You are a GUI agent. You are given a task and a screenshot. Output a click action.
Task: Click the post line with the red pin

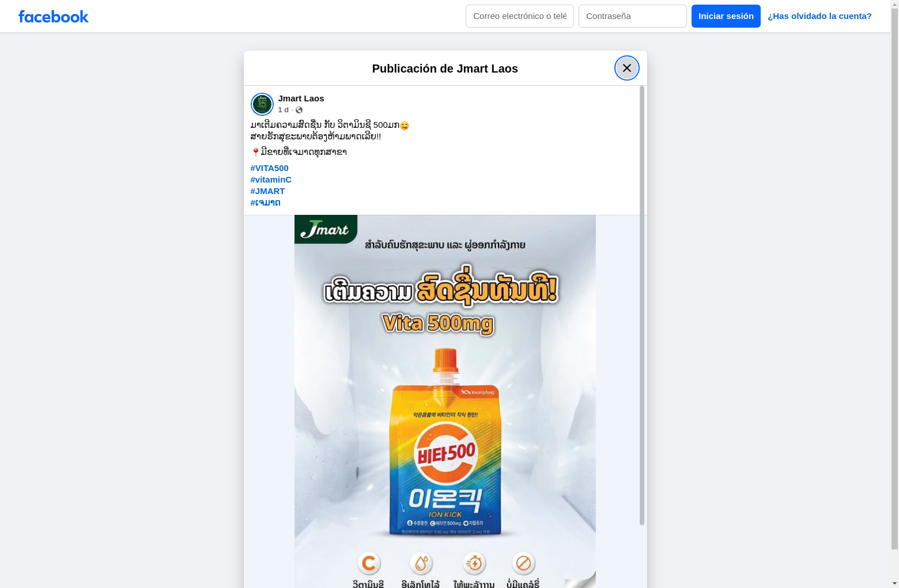click(x=299, y=152)
